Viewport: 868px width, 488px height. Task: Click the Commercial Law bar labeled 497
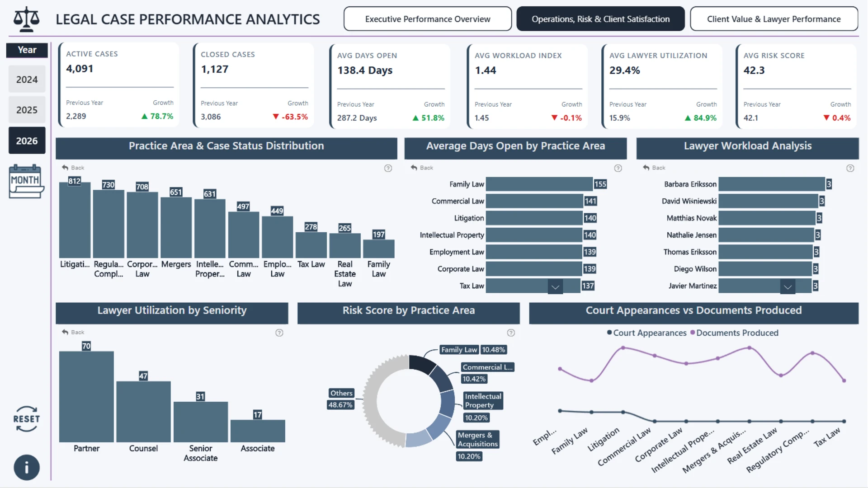click(244, 235)
